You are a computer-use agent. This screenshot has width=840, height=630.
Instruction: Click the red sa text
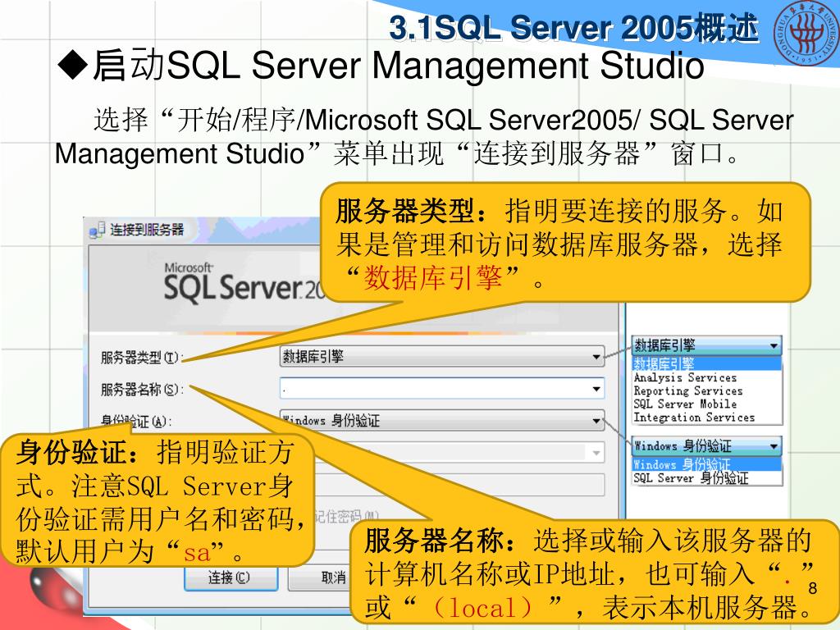[197, 553]
